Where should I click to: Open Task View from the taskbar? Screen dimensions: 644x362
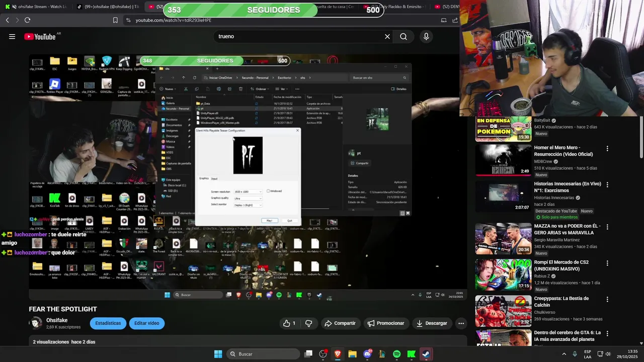tap(308, 354)
